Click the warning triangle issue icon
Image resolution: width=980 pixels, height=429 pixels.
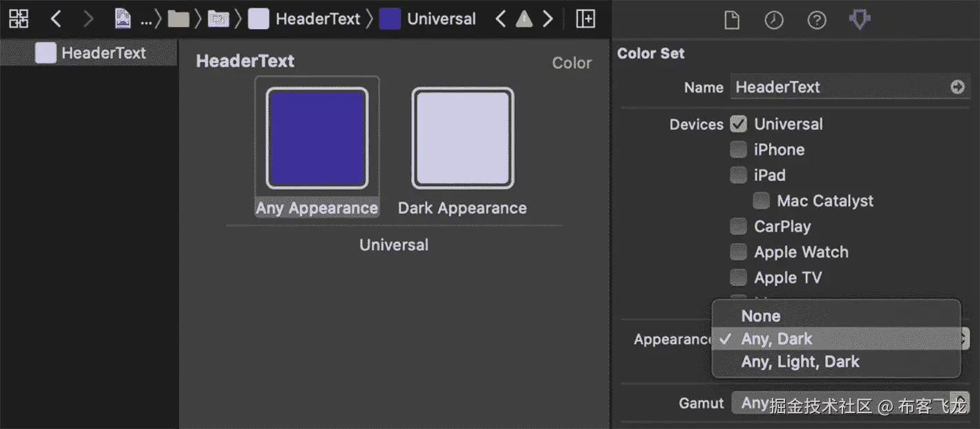pos(525,19)
